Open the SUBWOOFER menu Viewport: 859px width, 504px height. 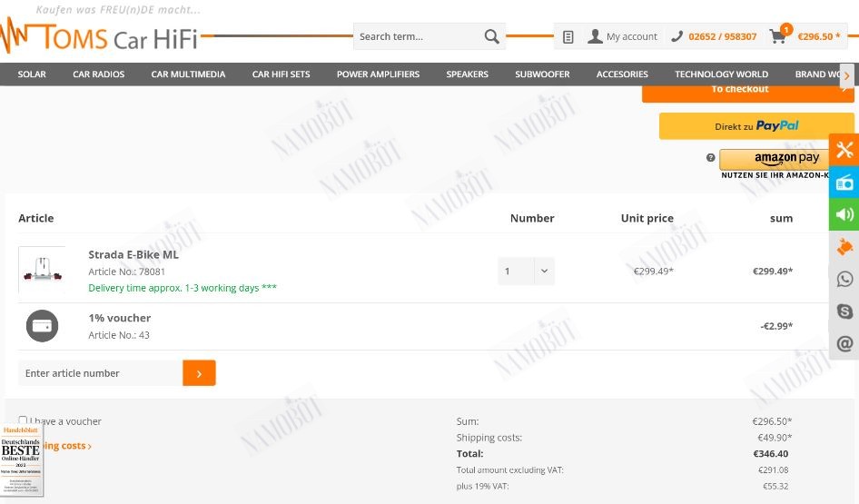[x=542, y=74]
